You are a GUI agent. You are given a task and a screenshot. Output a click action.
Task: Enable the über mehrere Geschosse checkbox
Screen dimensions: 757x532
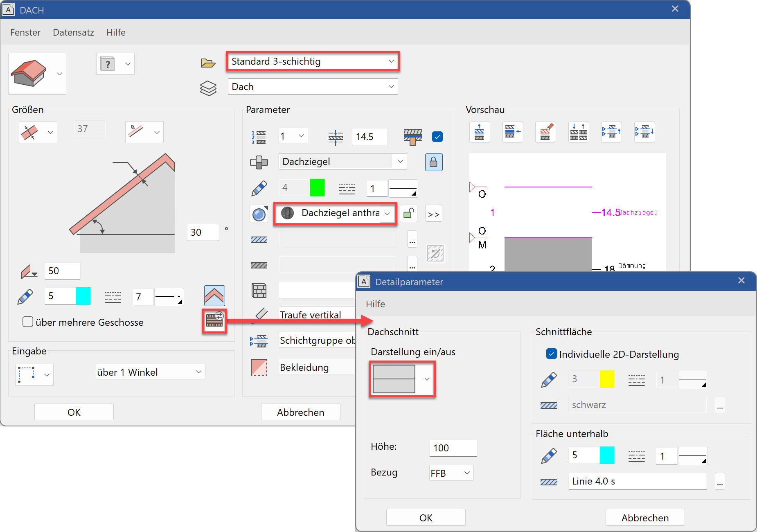(28, 322)
